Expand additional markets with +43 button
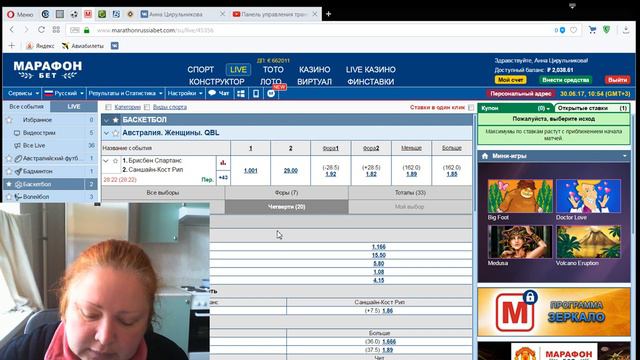640x360 pixels. point(223,178)
